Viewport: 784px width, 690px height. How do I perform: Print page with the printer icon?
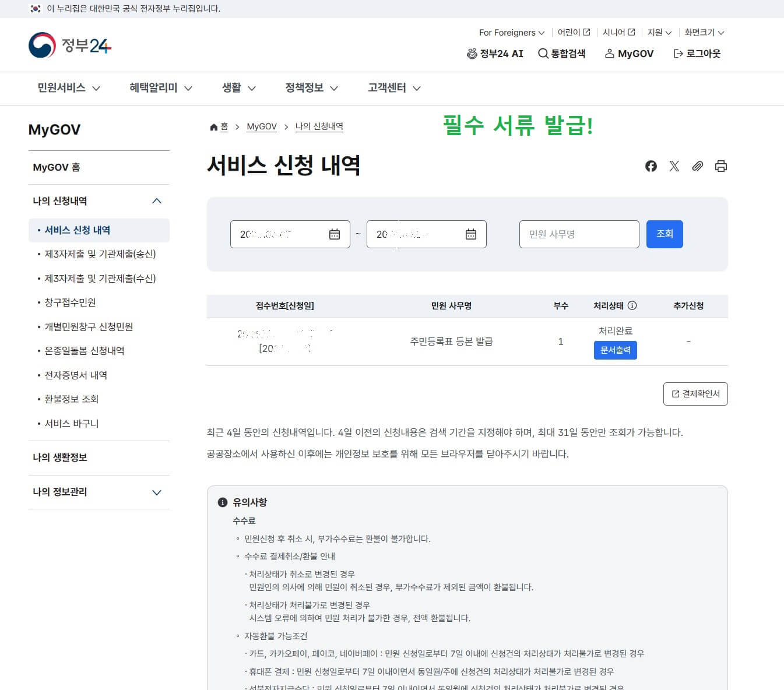721,166
